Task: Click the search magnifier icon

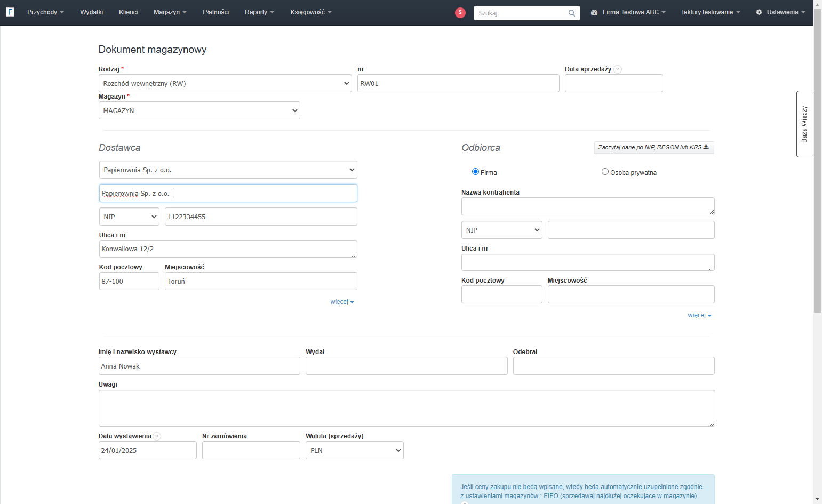Action: coord(572,13)
